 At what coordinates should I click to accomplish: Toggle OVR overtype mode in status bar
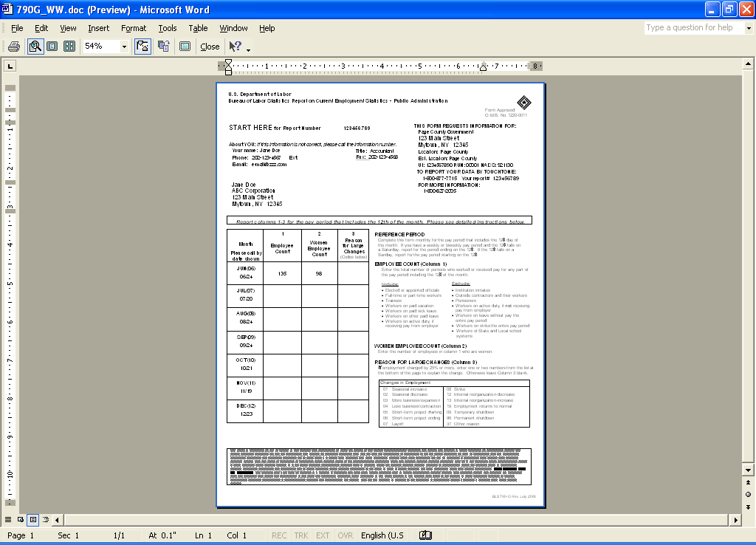coord(345,535)
